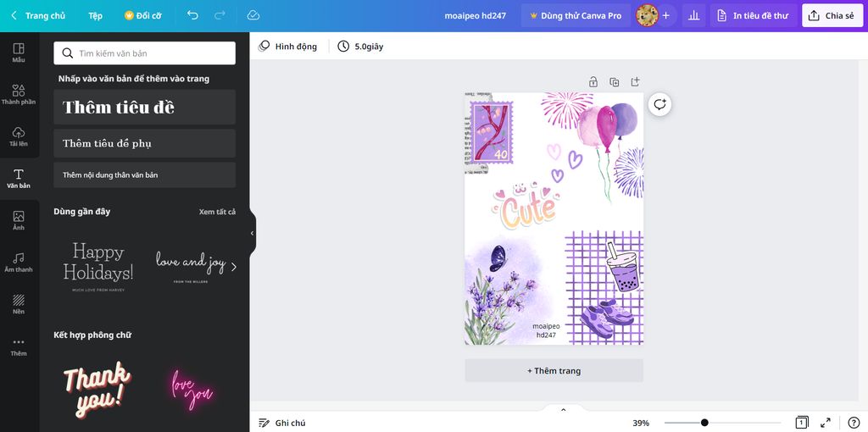868x432 pixels.
Task: Click the Kết hợp phông chữ heading
Action: tap(92, 335)
